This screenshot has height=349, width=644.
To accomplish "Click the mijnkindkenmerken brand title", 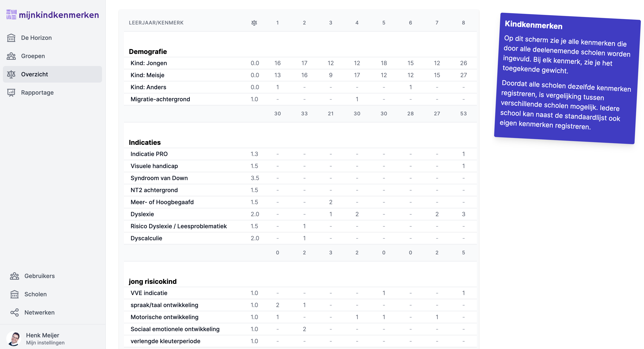I will point(59,15).
